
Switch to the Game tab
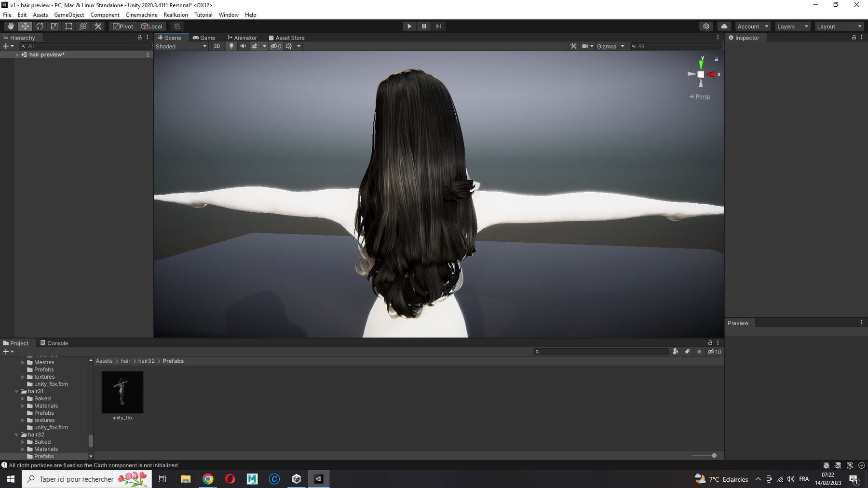tap(204, 38)
